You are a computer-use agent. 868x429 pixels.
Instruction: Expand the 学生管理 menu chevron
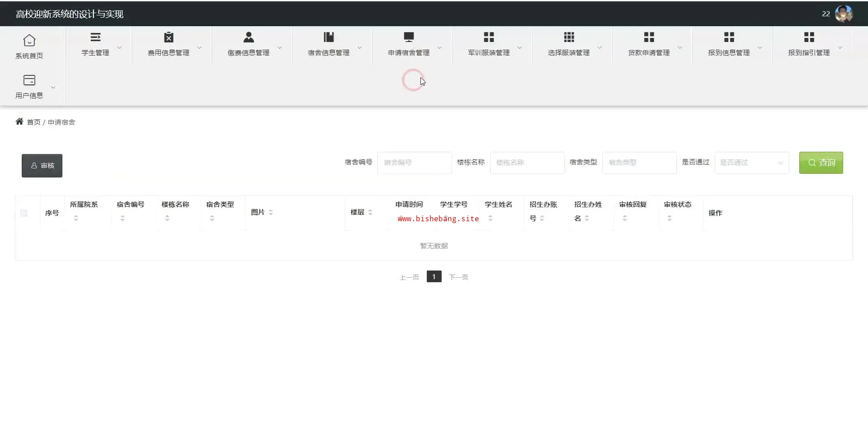click(x=119, y=47)
